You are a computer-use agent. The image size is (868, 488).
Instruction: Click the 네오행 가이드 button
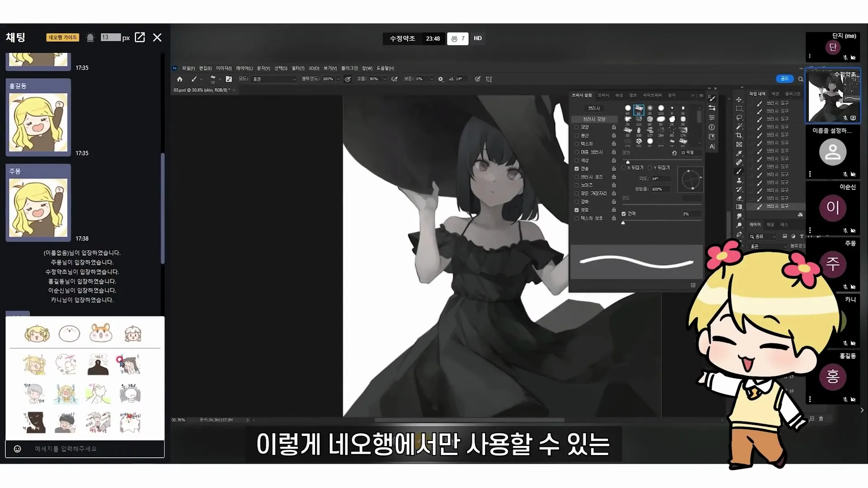click(62, 38)
